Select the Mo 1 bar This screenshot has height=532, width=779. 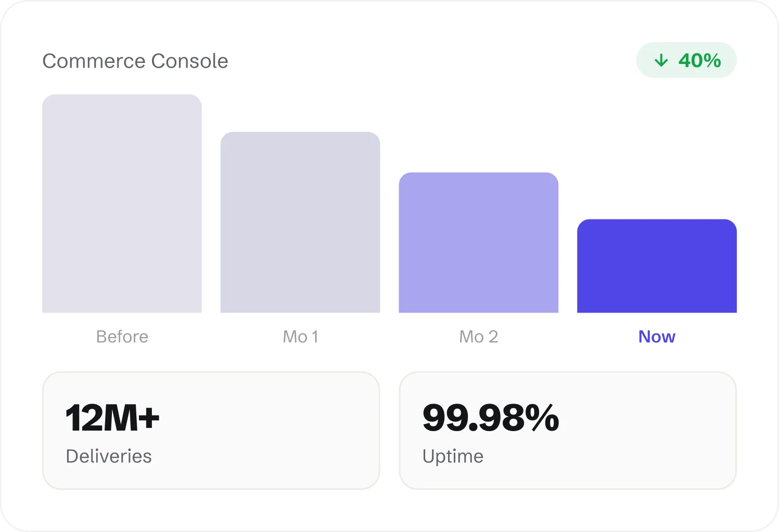(x=300, y=222)
